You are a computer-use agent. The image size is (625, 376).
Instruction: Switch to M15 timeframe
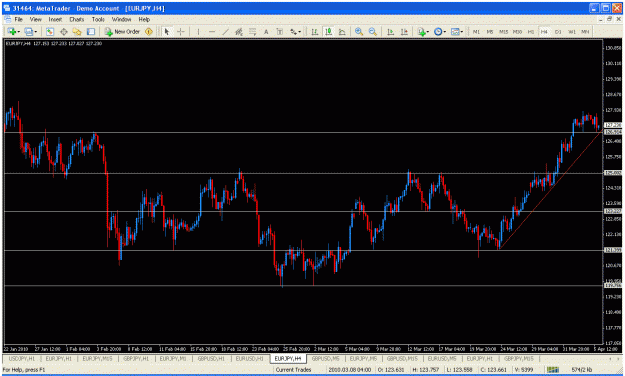[x=503, y=31]
